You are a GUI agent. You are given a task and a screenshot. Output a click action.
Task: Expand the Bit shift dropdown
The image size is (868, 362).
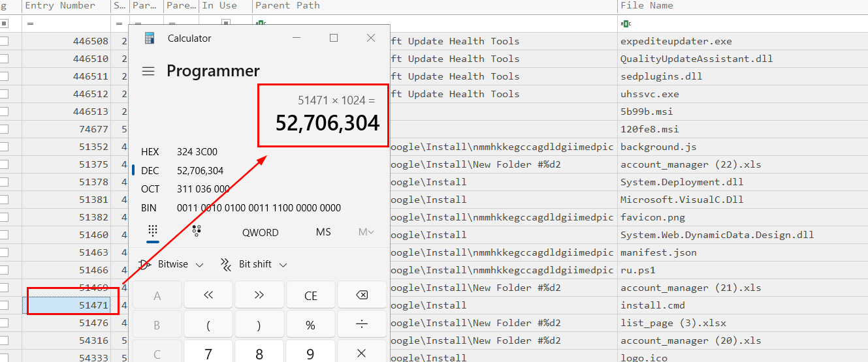click(254, 264)
